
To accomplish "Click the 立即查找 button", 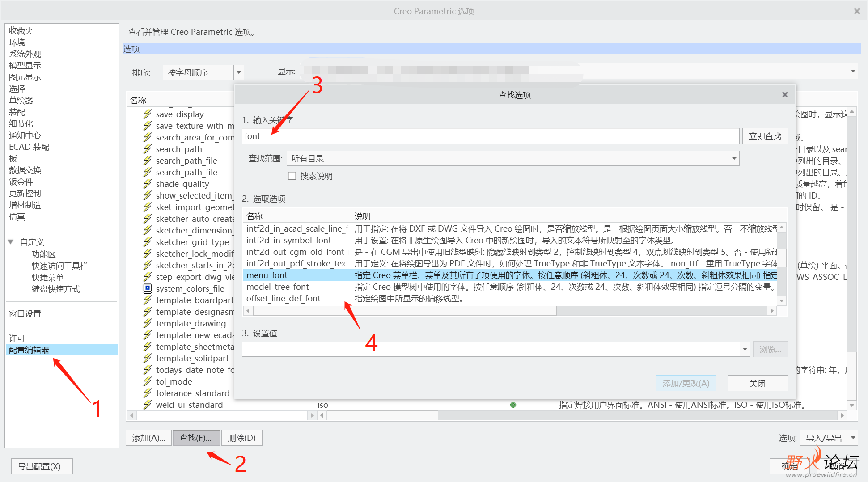I will [x=765, y=136].
